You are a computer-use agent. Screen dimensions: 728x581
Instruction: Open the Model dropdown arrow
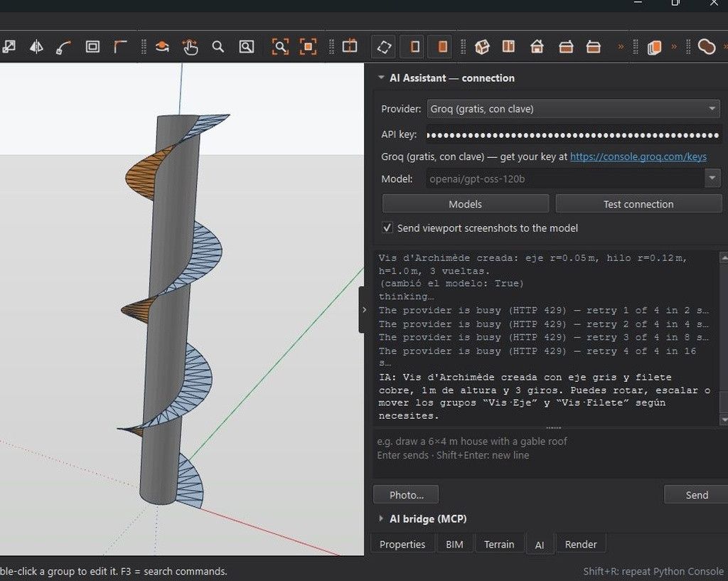coord(712,178)
